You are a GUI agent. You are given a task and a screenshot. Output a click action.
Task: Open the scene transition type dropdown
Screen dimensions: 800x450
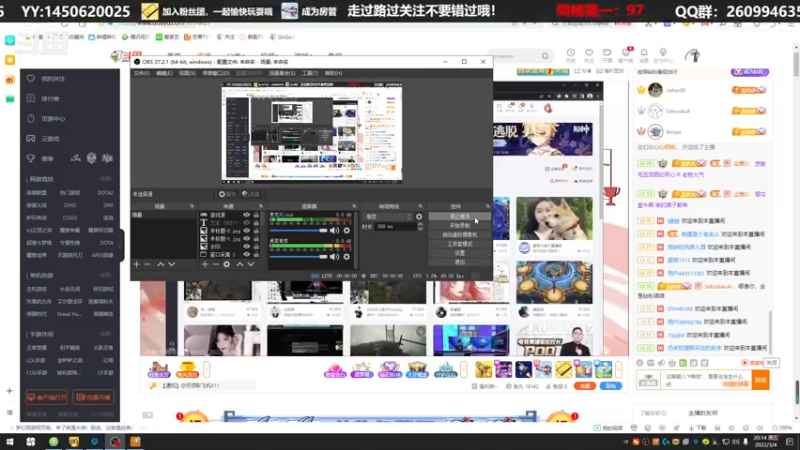[x=387, y=217]
